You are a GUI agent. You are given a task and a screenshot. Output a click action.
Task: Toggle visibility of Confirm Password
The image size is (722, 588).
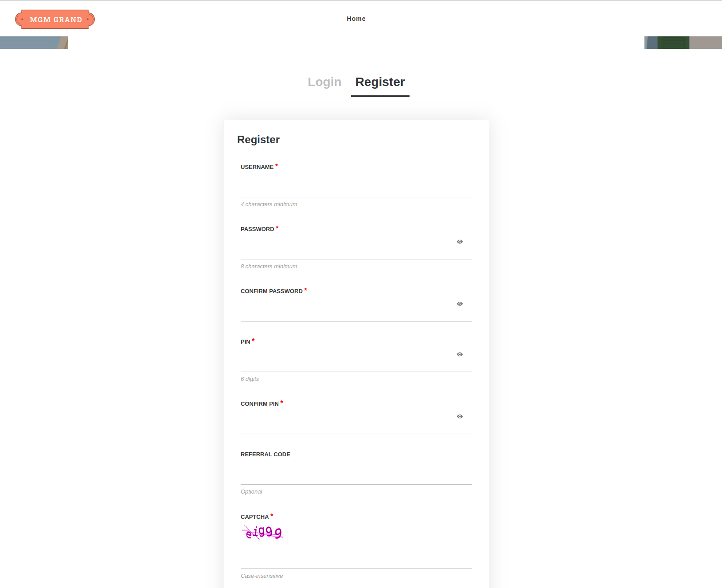tap(460, 304)
